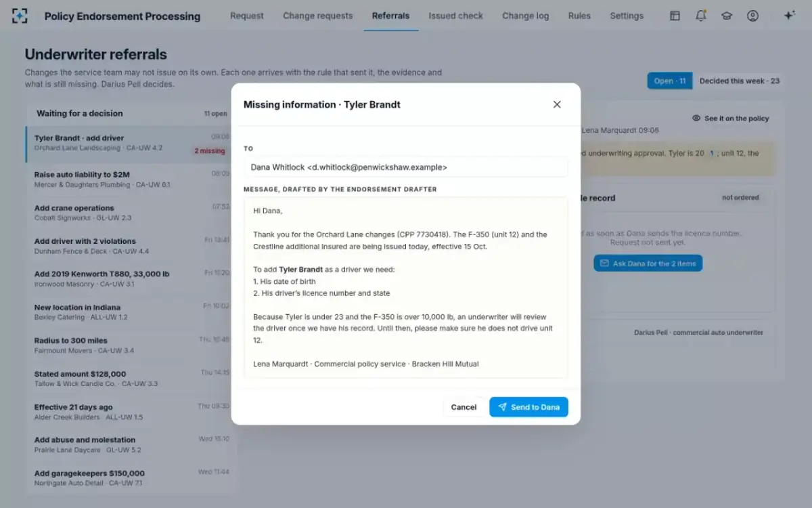Image resolution: width=812 pixels, height=508 pixels.
Task: Click See it on the policy
Action: point(731,119)
